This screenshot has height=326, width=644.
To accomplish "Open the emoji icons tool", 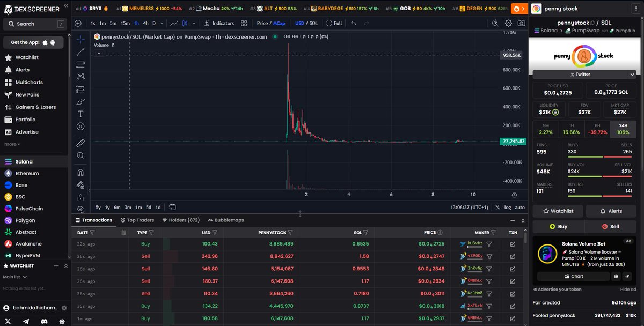I will (80, 126).
